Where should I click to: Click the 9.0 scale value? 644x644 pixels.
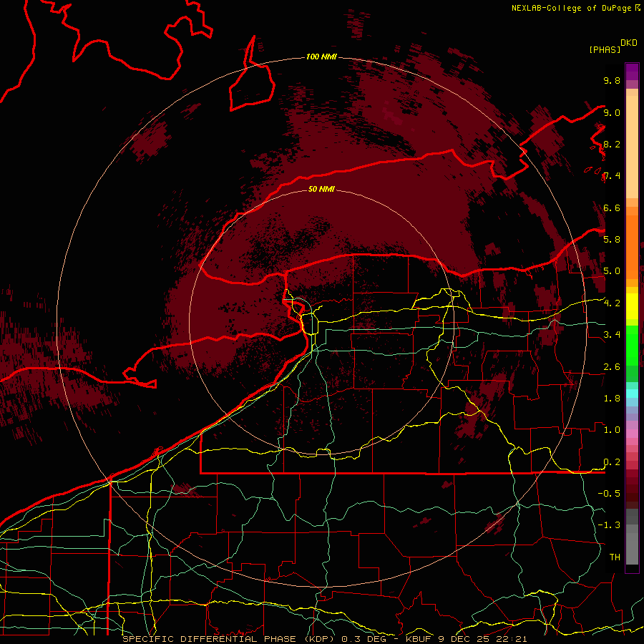pyautogui.click(x=612, y=112)
